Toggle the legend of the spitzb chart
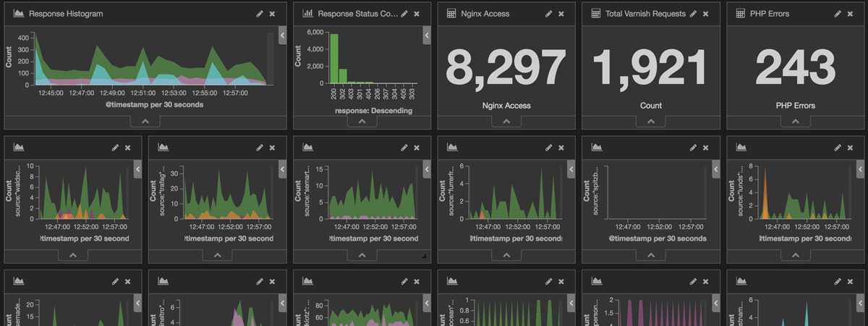The width and height of the screenshot is (868, 326). (x=717, y=169)
